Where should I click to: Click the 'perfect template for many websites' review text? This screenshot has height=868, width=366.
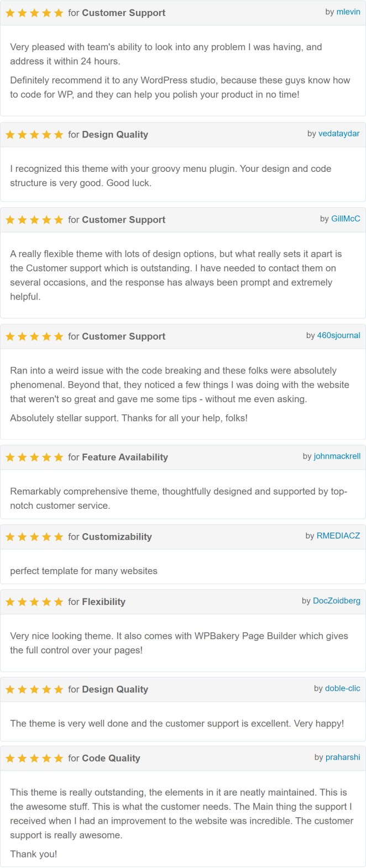(x=83, y=571)
